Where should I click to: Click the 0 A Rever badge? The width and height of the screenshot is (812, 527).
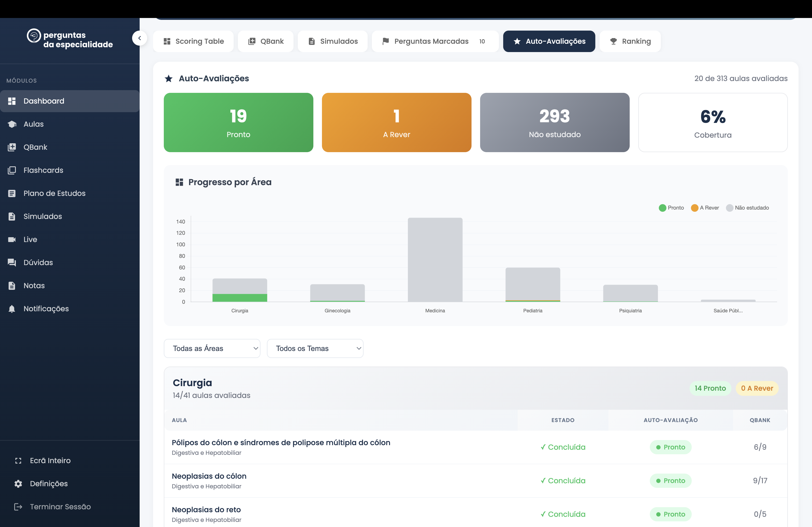(x=757, y=388)
